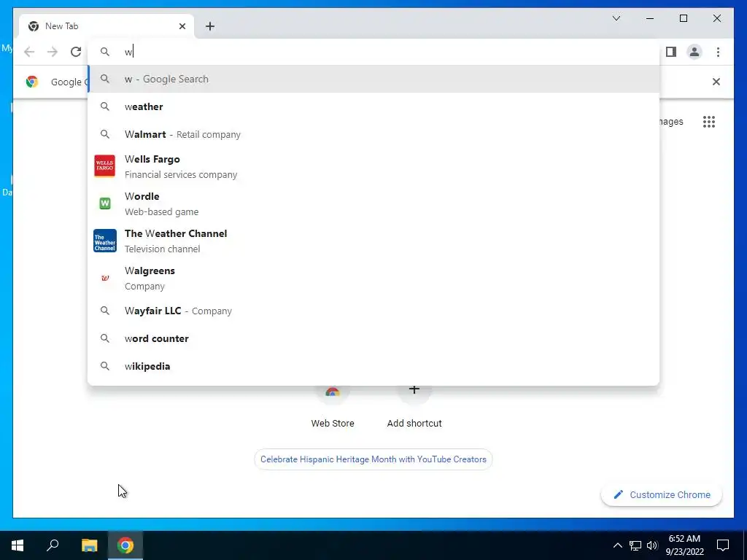Select the New Tab tab
Image resolution: width=747 pixels, height=560 pixels.
(107, 26)
